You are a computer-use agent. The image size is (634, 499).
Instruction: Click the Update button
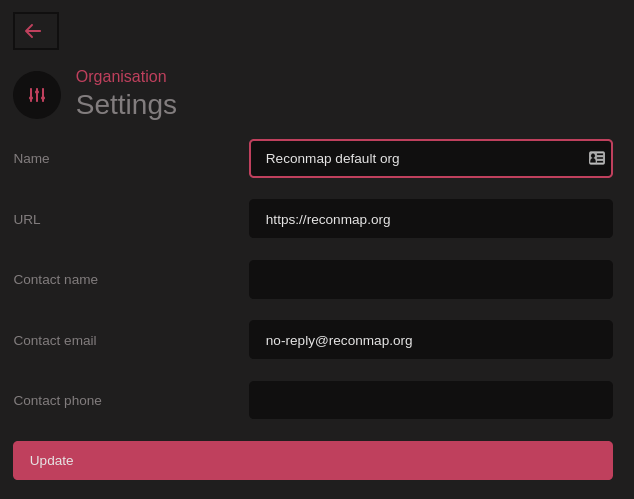click(x=313, y=461)
